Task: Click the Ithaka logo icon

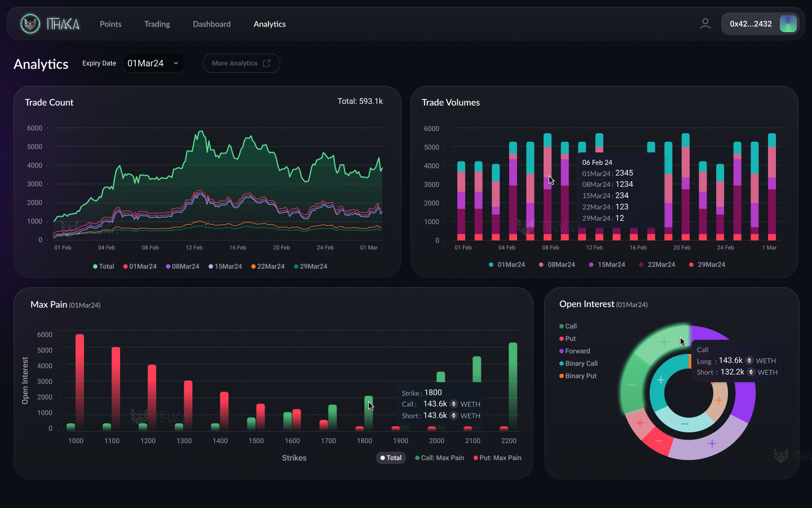Action: point(30,24)
